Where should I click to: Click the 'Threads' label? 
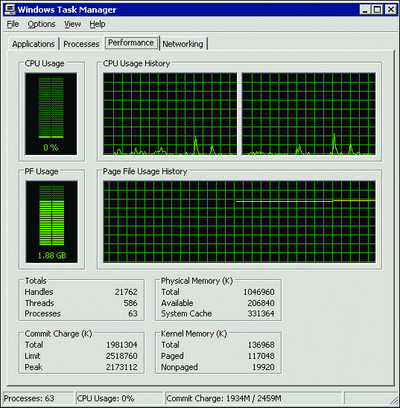(x=39, y=303)
